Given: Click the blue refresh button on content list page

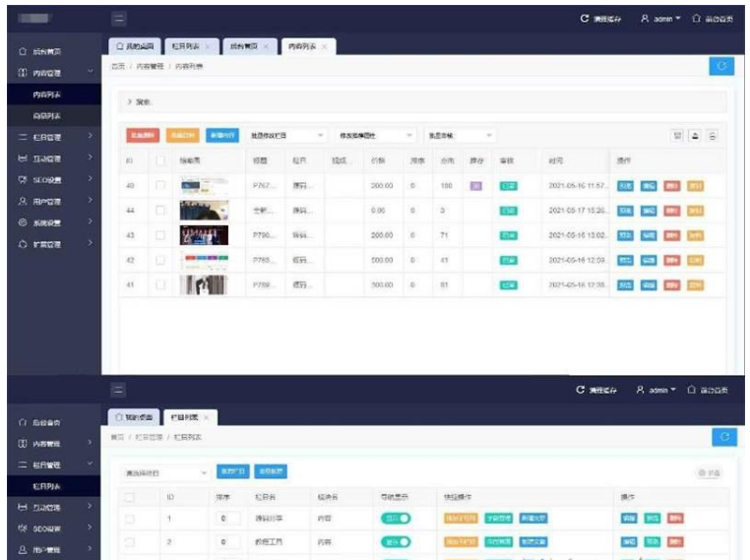Looking at the screenshot, I should [720, 66].
